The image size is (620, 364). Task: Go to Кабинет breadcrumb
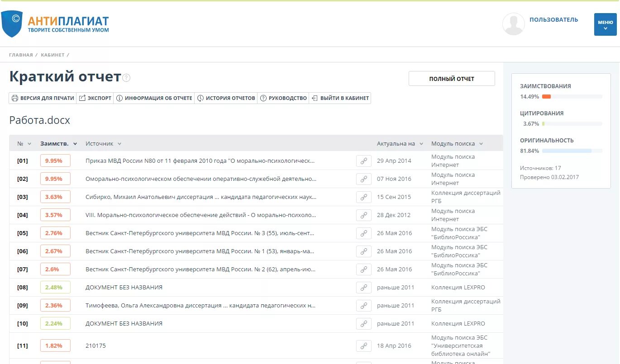52,55
